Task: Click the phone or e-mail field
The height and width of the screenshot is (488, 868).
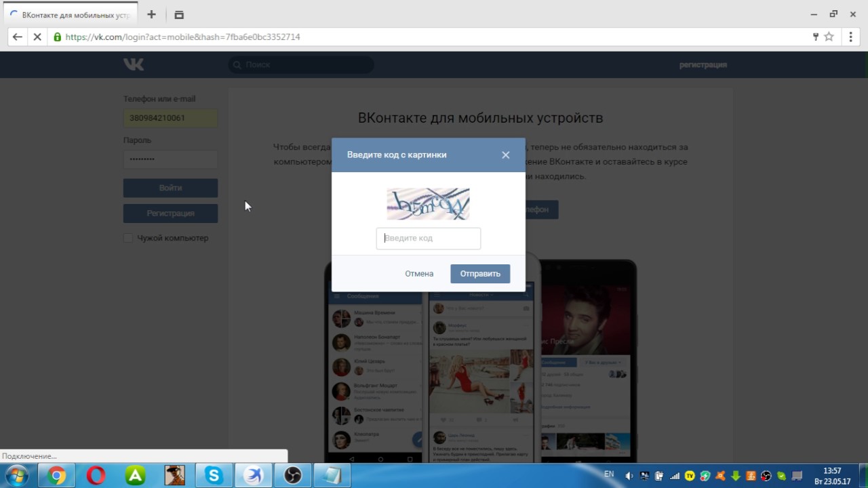Action: click(170, 118)
